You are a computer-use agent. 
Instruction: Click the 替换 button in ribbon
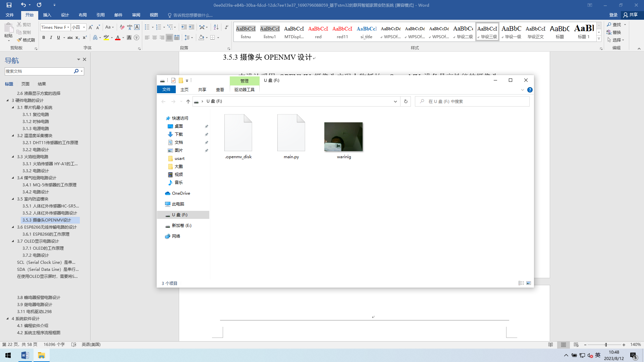pos(614,32)
